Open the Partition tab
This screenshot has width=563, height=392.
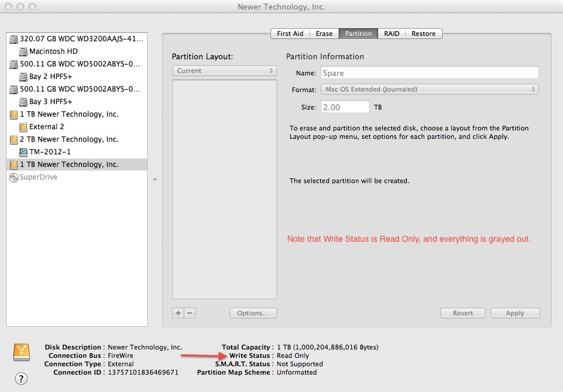pyautogui.click(x=358, y=34)
